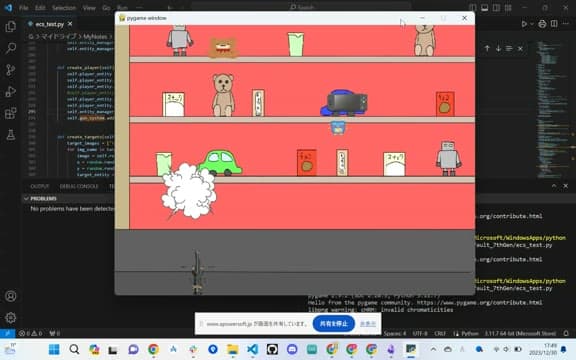This screenshot has width=576, height=360.
Task: Open the Run and Debug view
Action: tap(11, 91)
